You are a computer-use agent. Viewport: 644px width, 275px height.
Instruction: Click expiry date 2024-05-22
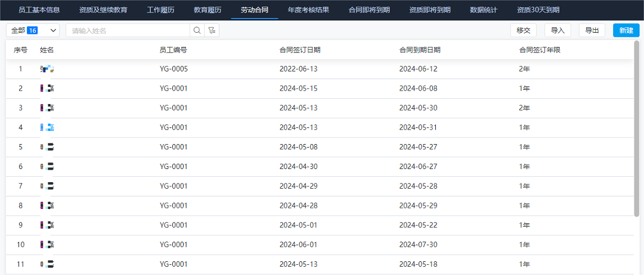click(419, 225)
